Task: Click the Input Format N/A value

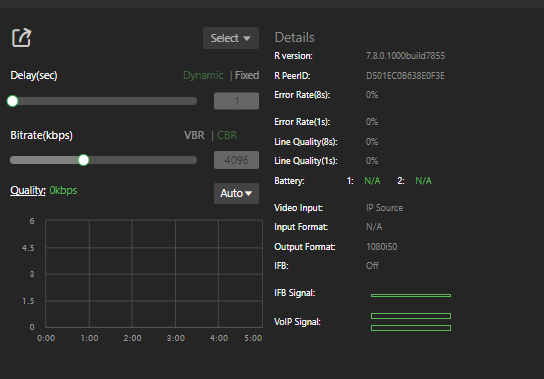Action: coord(374,227)
